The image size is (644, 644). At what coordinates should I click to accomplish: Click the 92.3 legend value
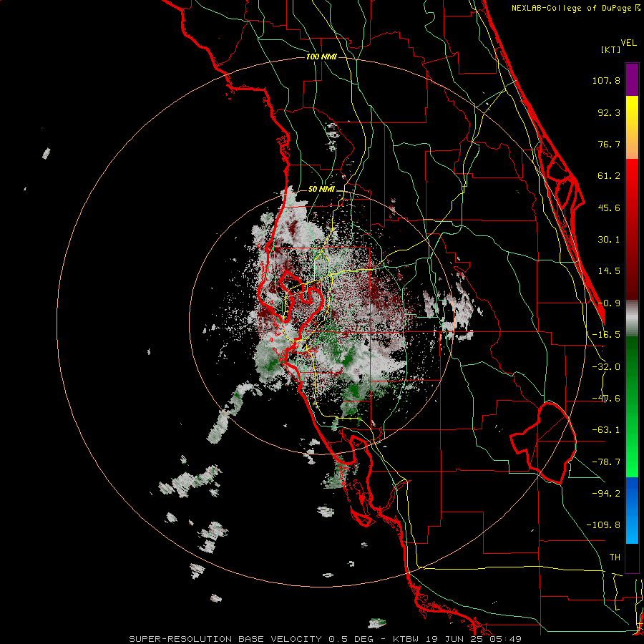(x=609, y=112)
